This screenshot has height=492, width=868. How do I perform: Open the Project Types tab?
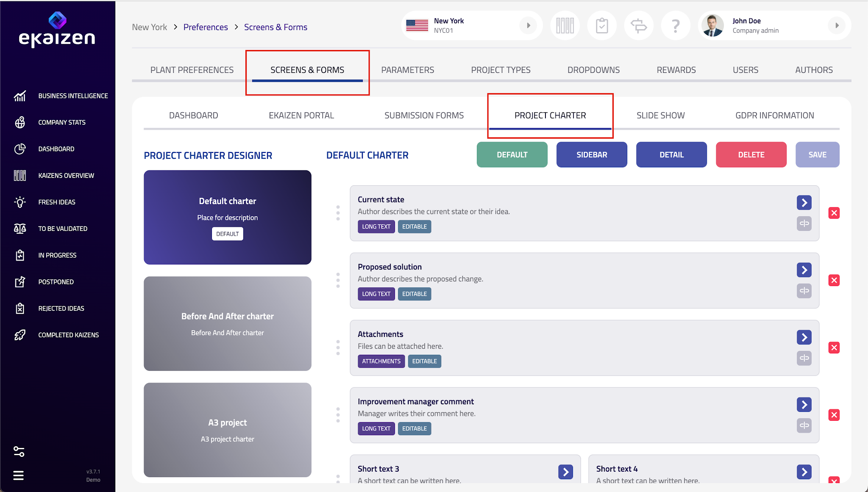click(x=501, y=70)
